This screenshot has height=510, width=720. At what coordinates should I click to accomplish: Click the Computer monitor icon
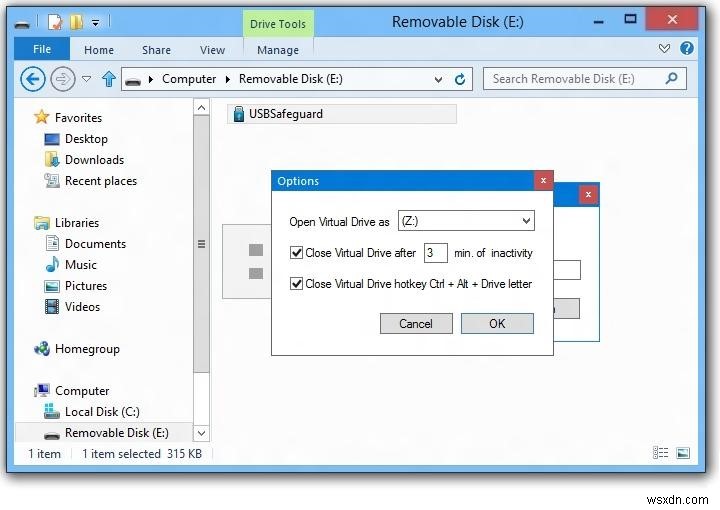point(42,391)
